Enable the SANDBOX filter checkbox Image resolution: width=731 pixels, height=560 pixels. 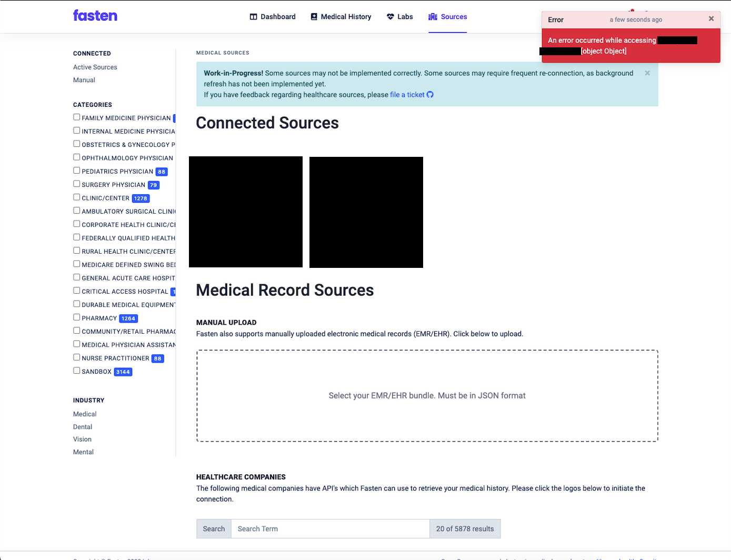point(76,370)
